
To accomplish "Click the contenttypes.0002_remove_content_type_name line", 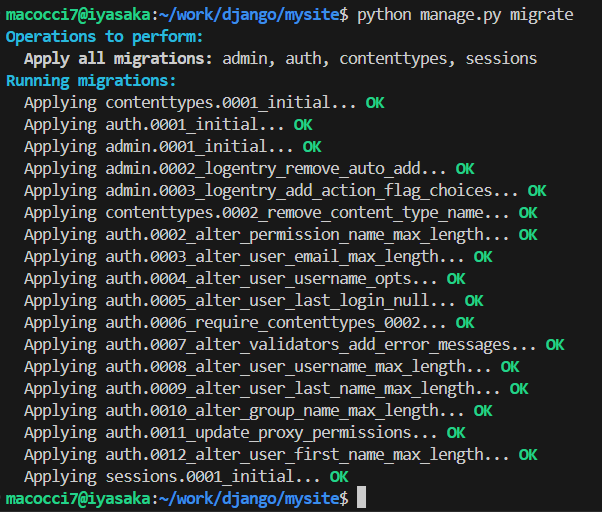I will pos(267,213).
